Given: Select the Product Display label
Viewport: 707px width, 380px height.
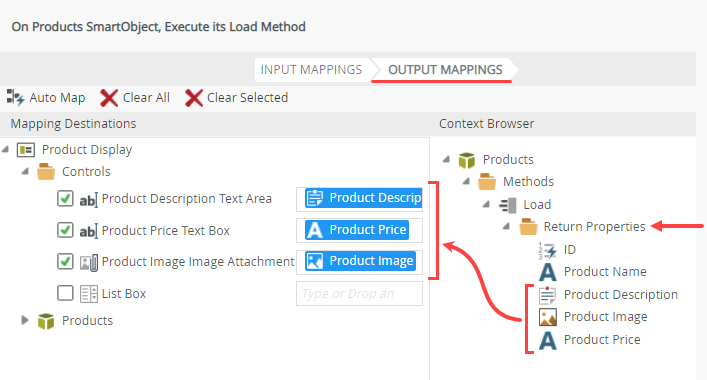Looking at the screenshot, I should click(87, 150).
